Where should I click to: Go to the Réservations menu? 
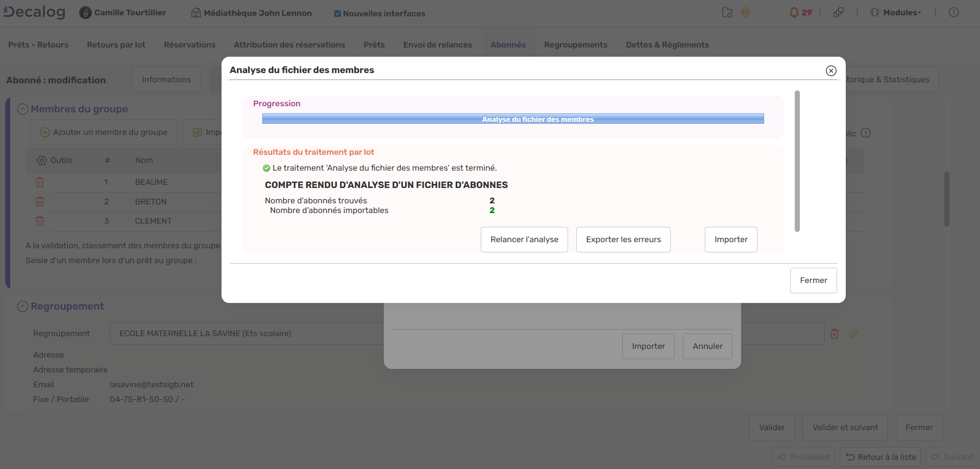pos(189,45)
